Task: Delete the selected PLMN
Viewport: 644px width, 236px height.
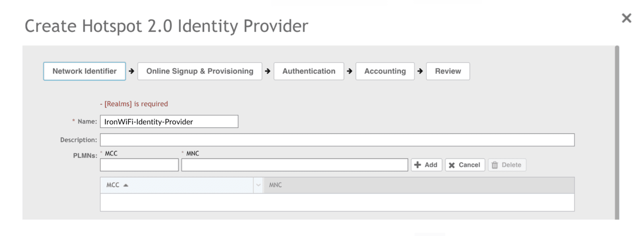Action: click(507, 165)
